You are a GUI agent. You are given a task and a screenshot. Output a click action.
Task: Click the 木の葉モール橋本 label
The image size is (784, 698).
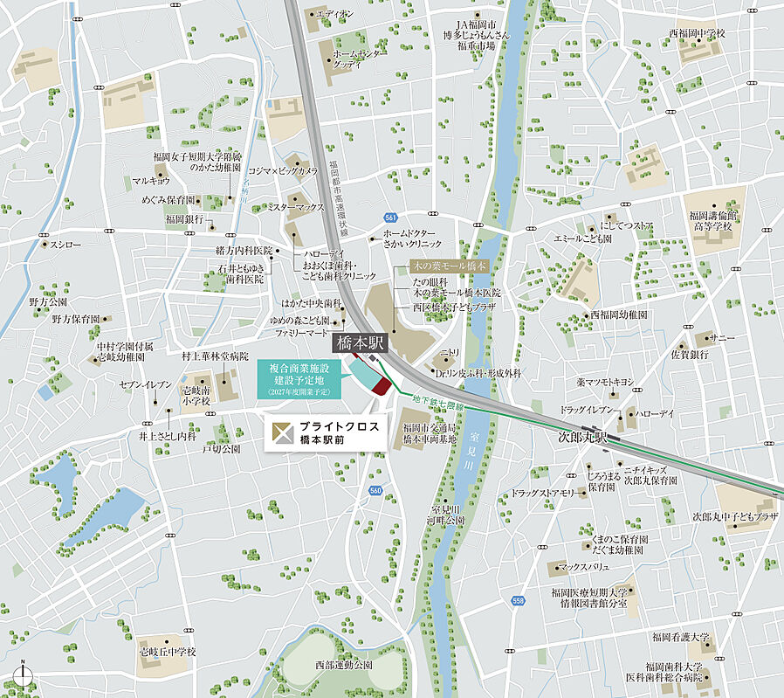point(448,266)
